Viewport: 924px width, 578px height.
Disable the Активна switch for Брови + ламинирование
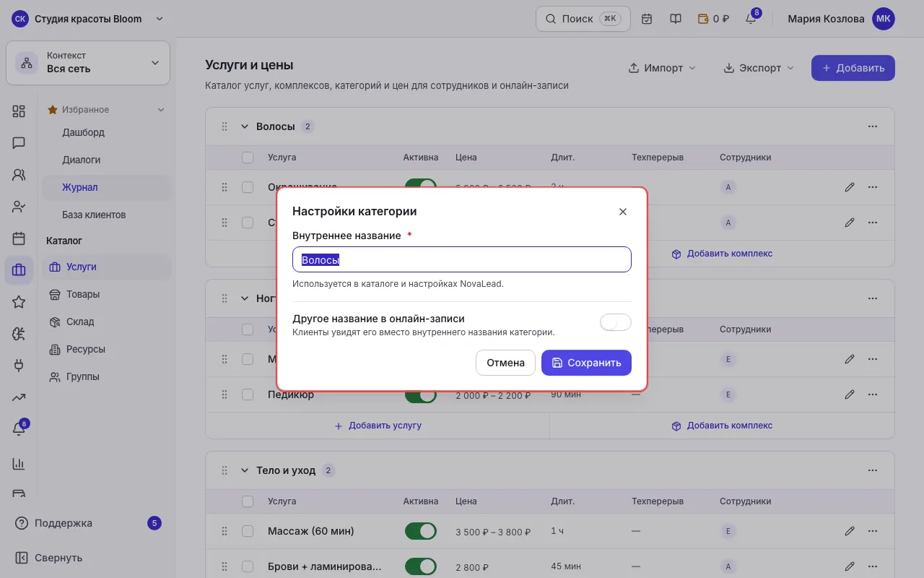421,567
